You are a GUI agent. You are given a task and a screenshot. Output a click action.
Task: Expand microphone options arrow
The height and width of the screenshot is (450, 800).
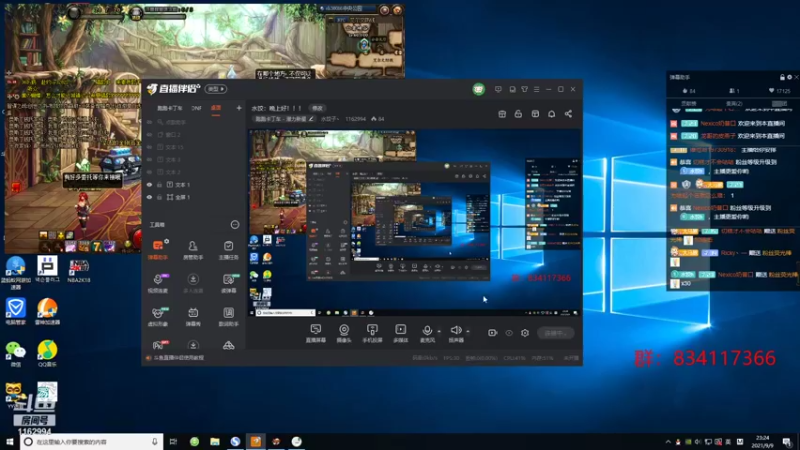click(439, 331)
